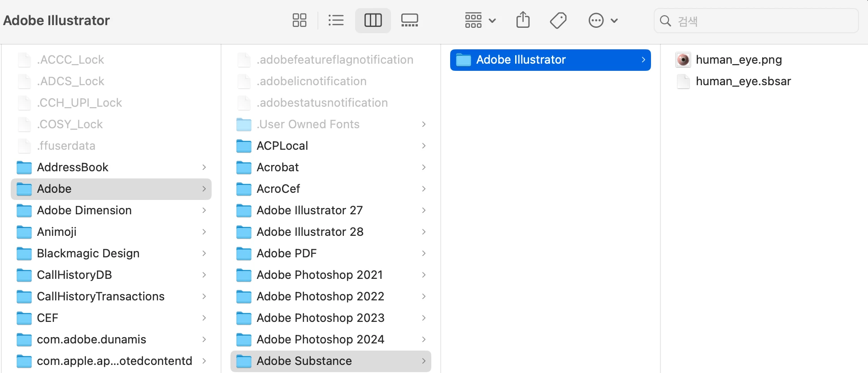This screenshot has height=373, width=868.
Task: Click the human_eye.png thumbnail icon
Action: (683, 60)
